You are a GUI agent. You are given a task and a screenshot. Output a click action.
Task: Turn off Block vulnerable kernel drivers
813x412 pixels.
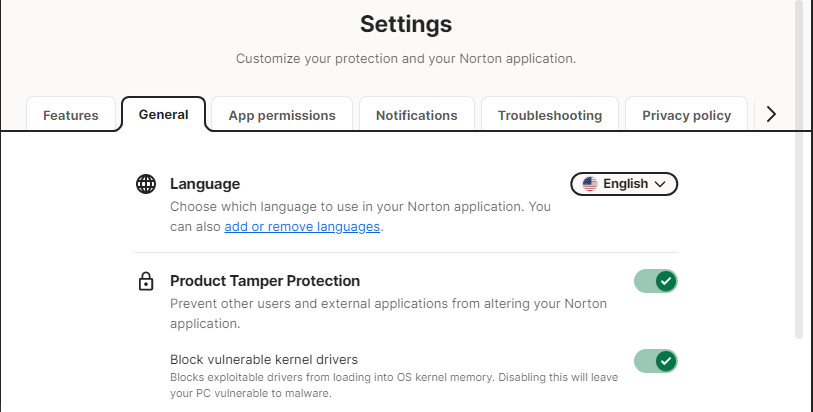[656, 360]
